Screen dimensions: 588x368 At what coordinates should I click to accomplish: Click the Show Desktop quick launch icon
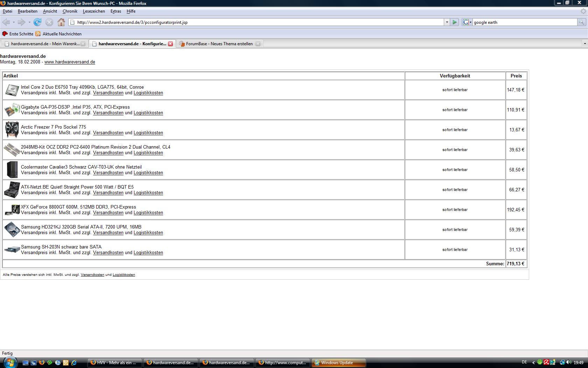point(26,363)
